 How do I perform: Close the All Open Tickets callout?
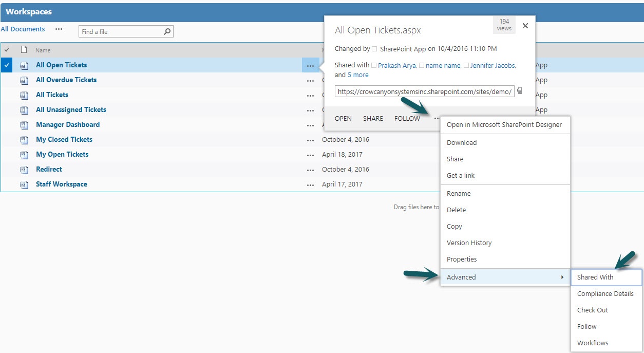525,26
